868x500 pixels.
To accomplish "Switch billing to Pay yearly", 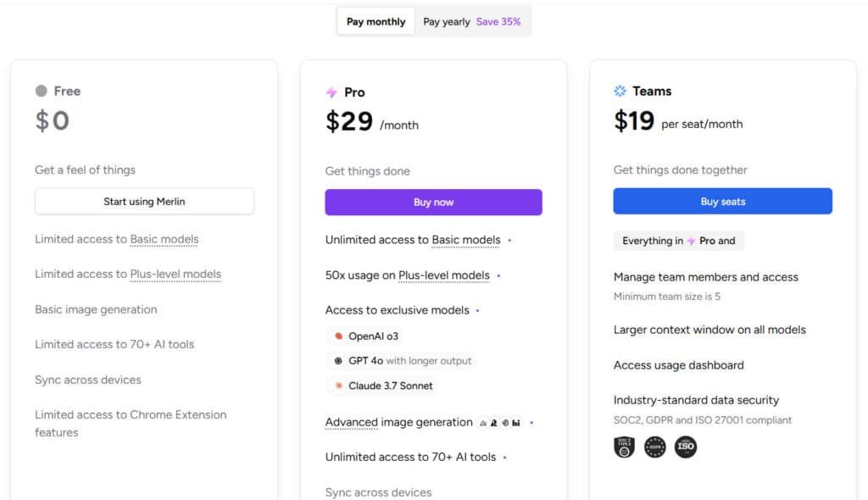I will [472, 22].
